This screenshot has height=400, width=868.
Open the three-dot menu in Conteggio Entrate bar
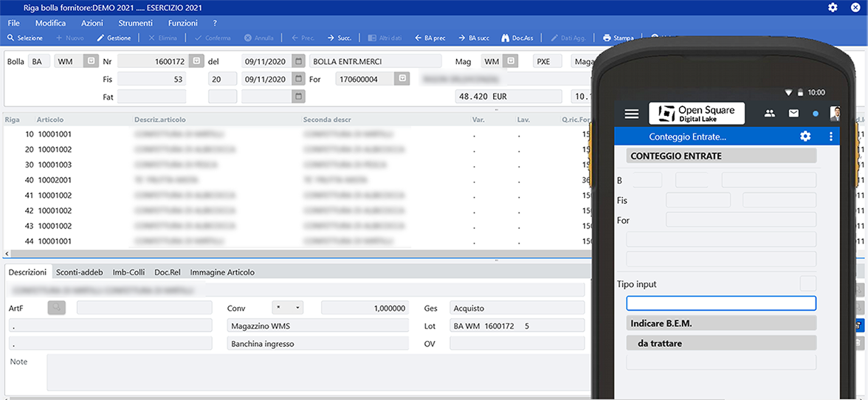tap(831, 137)
